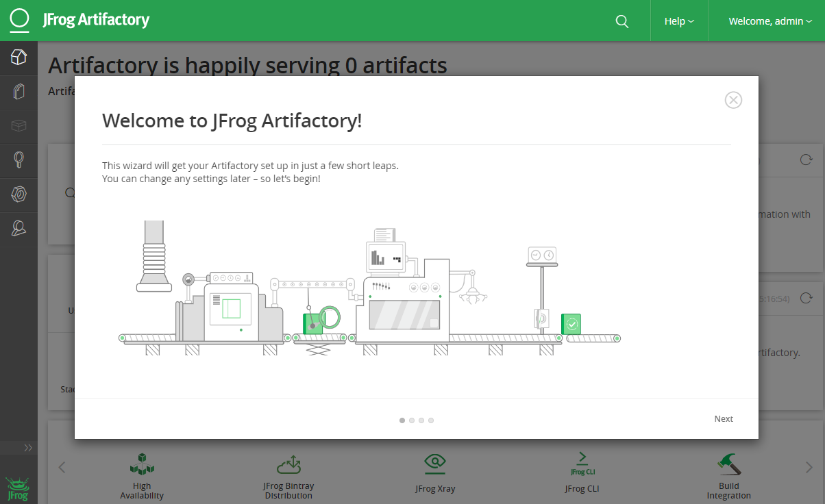Viewport: 825px width, 504px height.
Task: Click the Home icon in the sidebar
Action: (x=19, y=58)
